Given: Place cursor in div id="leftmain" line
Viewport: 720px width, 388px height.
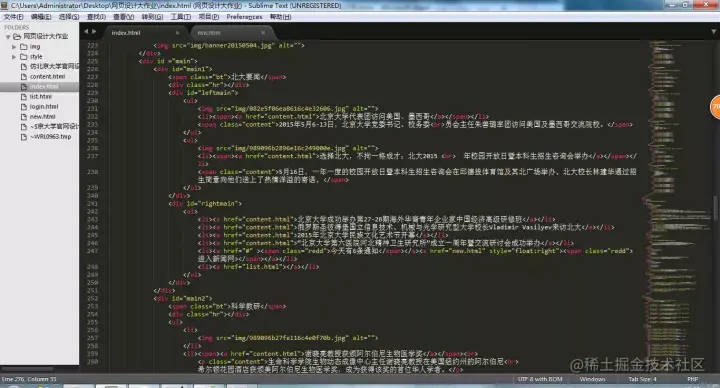Looking at the screenshot, I should (x=203, y=93).
